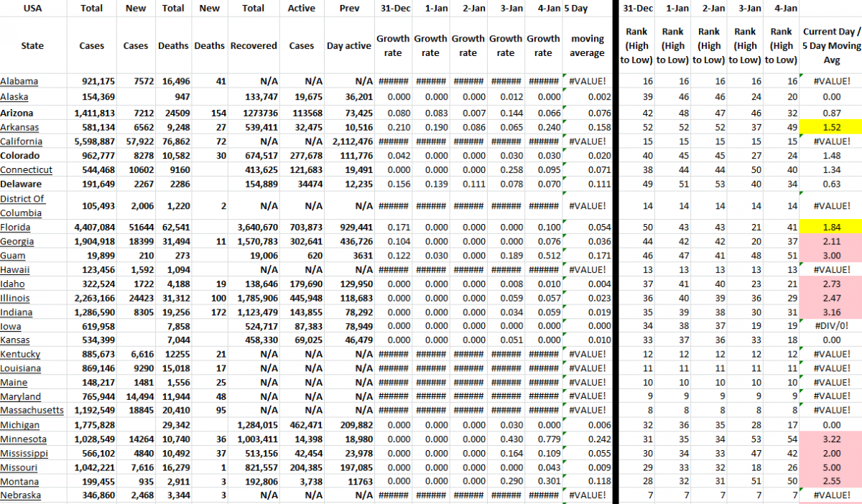The width and height of the screenshot is (862, 504).
Task: Open the Florida state link
Action: pos(16,228)
